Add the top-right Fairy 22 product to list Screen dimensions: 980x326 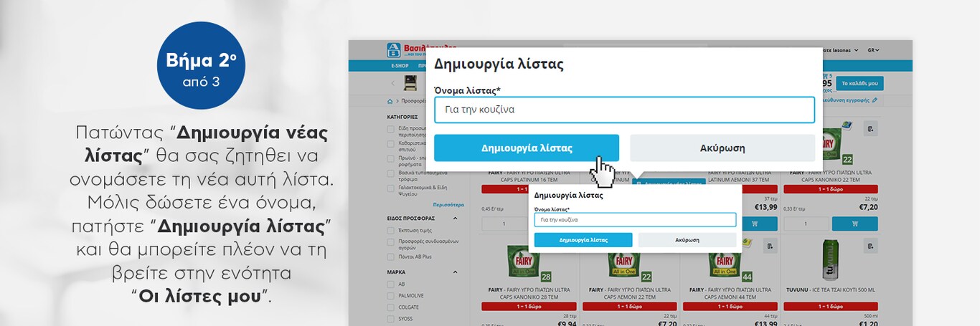[x=870, y=129]
